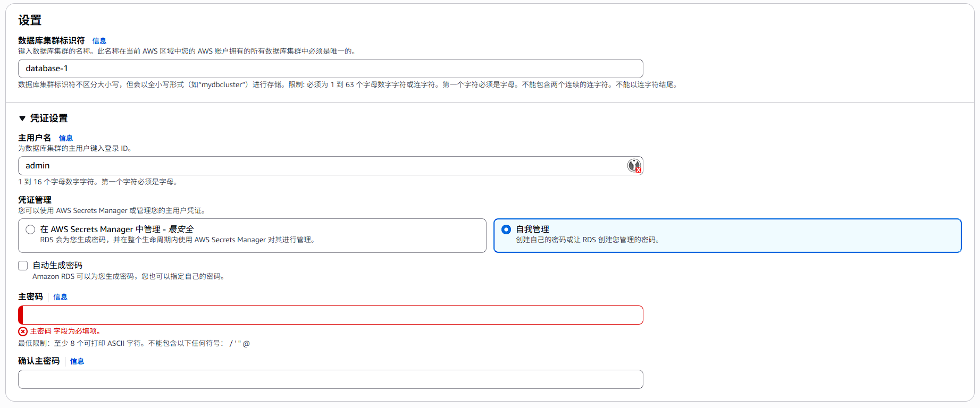Open 信息 link next to 数据库集群标识符
The width and height of the screenshot is (980, 408).
(99, 41)
